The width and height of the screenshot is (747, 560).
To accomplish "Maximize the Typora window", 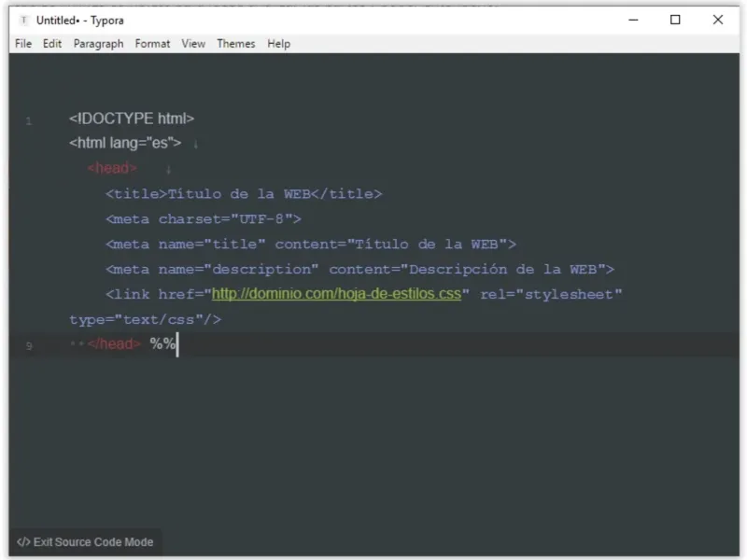I will tap(675, 20).
